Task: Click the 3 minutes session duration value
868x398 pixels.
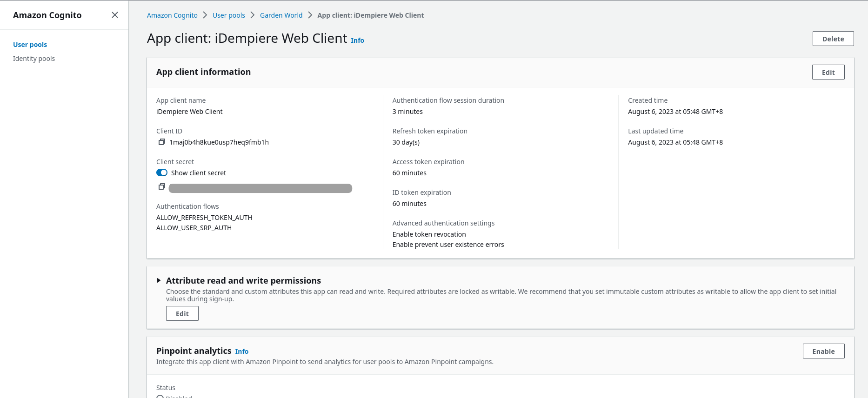Action: (407, 112)
